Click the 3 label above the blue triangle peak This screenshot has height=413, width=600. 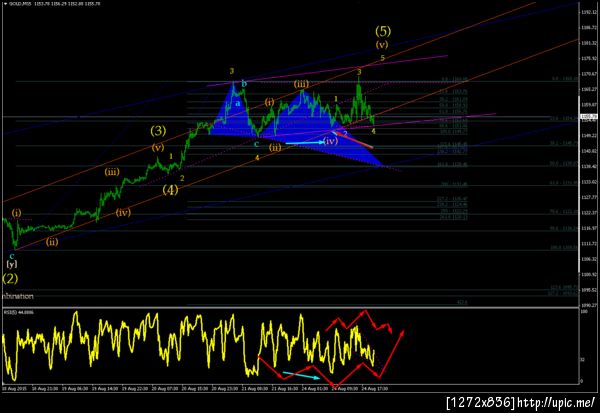(x=232, y=71)
